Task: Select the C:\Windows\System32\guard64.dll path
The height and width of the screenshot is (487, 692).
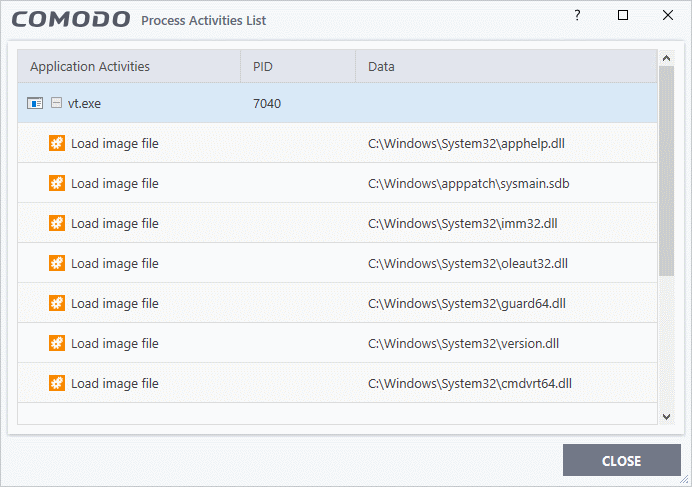Action: pyautogui.click(x=466, y=303)
